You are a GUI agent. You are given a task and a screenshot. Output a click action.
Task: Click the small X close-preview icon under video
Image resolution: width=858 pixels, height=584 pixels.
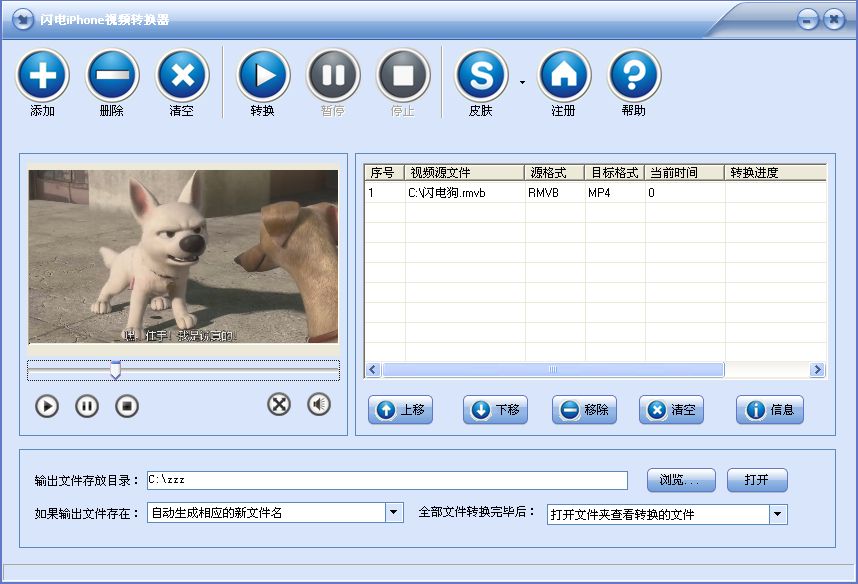click(279, 404)
